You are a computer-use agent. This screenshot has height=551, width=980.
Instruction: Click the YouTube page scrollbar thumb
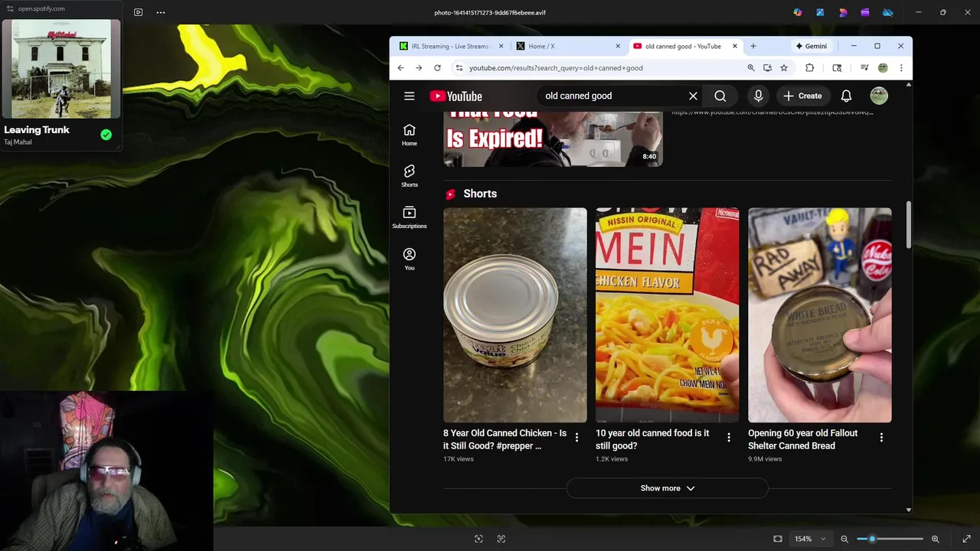click(x=909, y=225)
